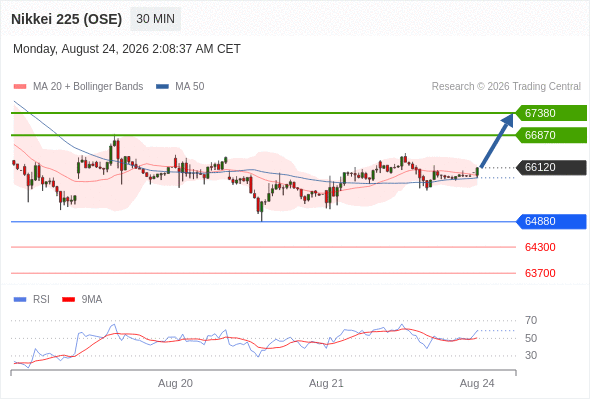Click the Aug 20 date axis label

coord(175,383)
